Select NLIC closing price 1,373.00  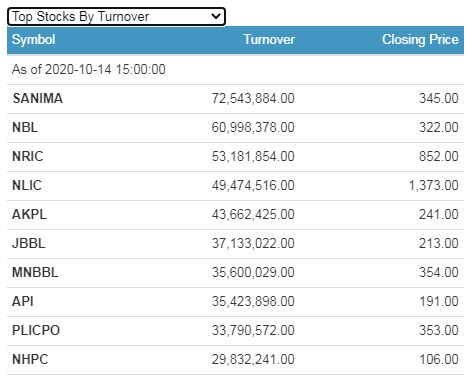434,185
